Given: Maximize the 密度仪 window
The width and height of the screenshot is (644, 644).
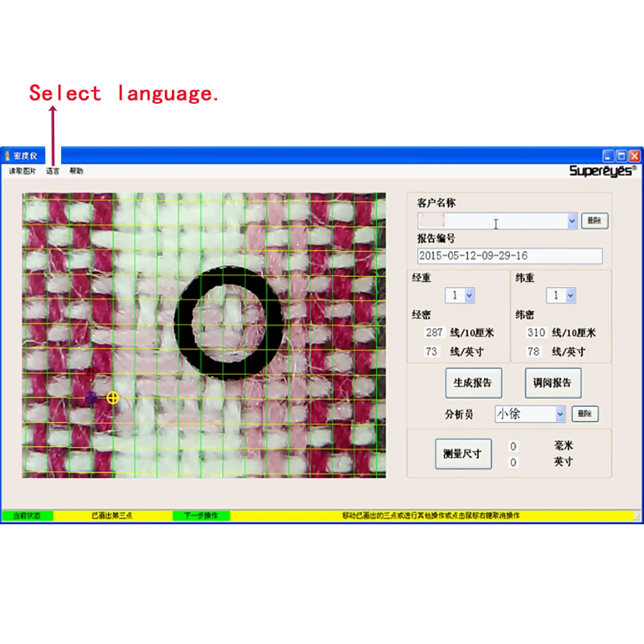Looking at the screenshot, I should click(x=621, y=156).
